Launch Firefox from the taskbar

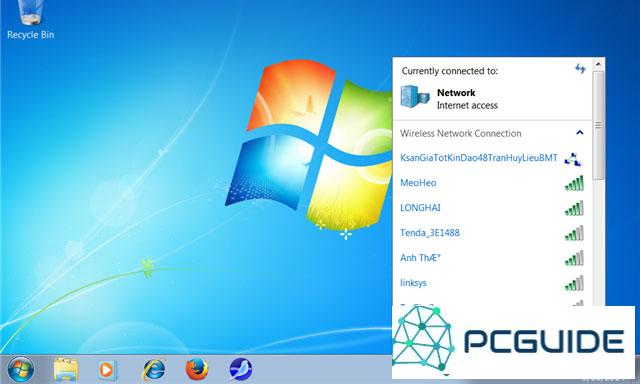[197, 369]
